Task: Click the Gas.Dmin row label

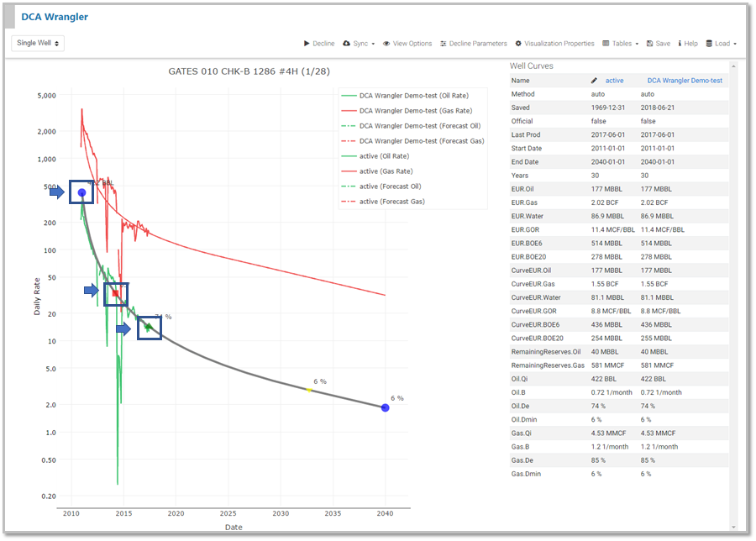Action: click(524, 474)
